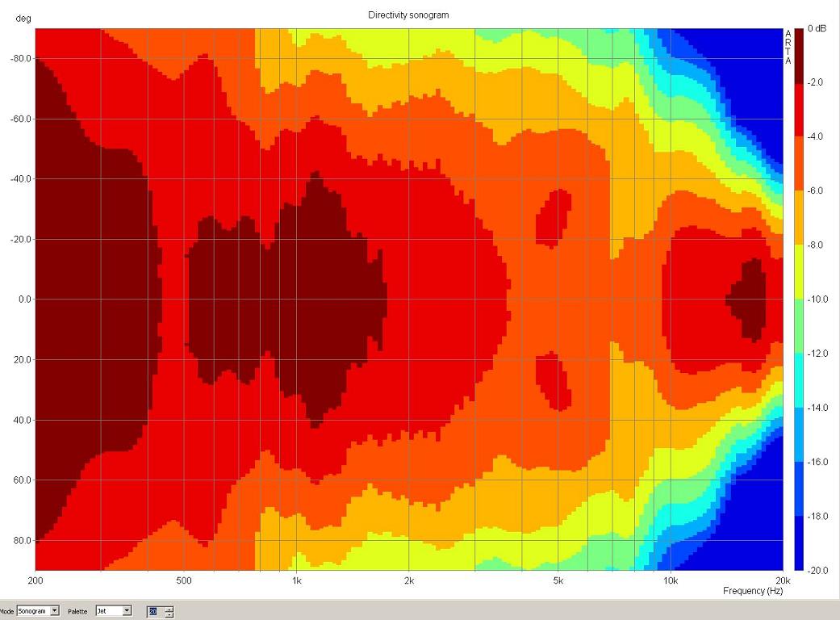This screenshot has width=840, height=620.
Task: Click the Frequency (Hz) axis label
Action: 752,591
